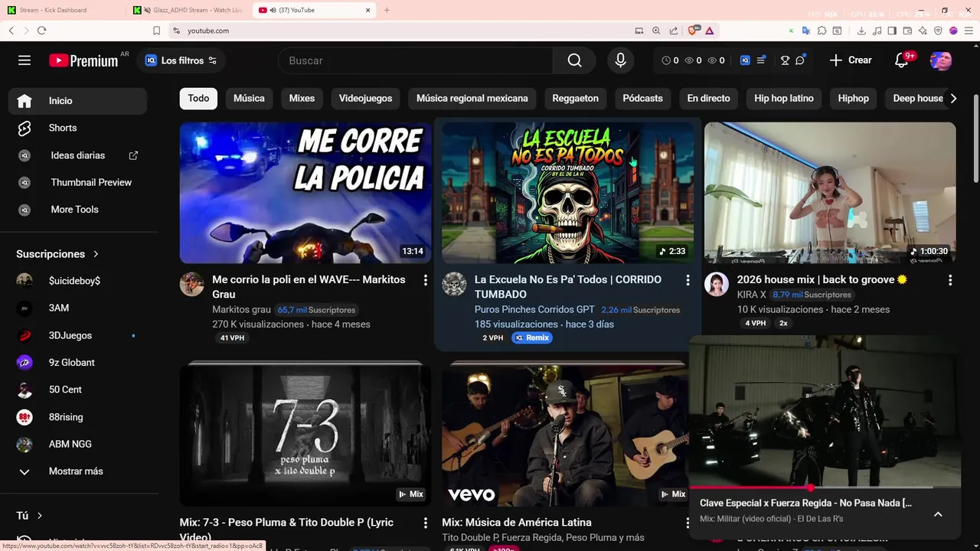Open the account avatar menu
This screenshot has width=980, height=551.
pyautogui.click(x=940, y=60)
